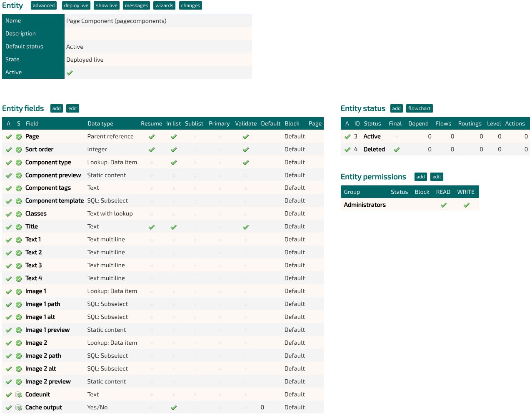The image size is (532, 416).
Task: Click the status icon for Codeunit field
Action: [x=19, y=395]
